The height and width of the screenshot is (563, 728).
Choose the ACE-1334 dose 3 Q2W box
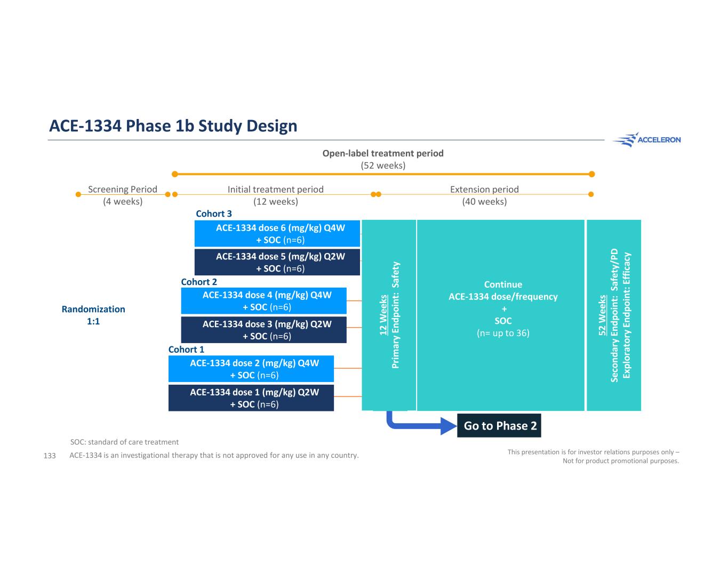[x=263, y=330]
